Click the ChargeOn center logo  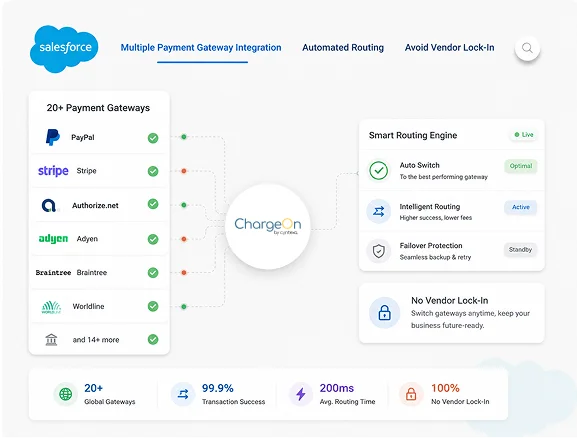click(x=268, y=226)
